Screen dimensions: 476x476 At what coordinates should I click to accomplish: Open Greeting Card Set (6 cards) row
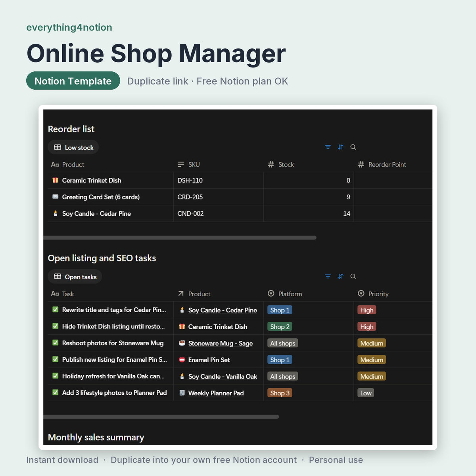coord(101,197)
